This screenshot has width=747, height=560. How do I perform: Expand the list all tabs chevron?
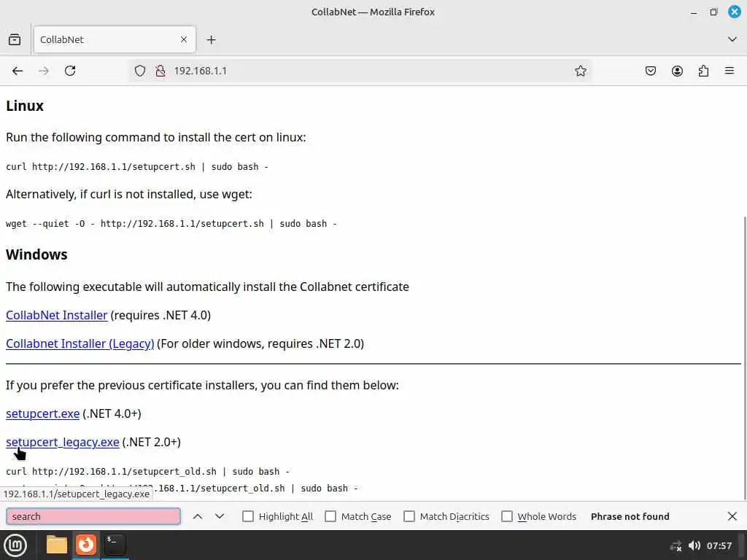pyautogui.click(x=732, y=39)
